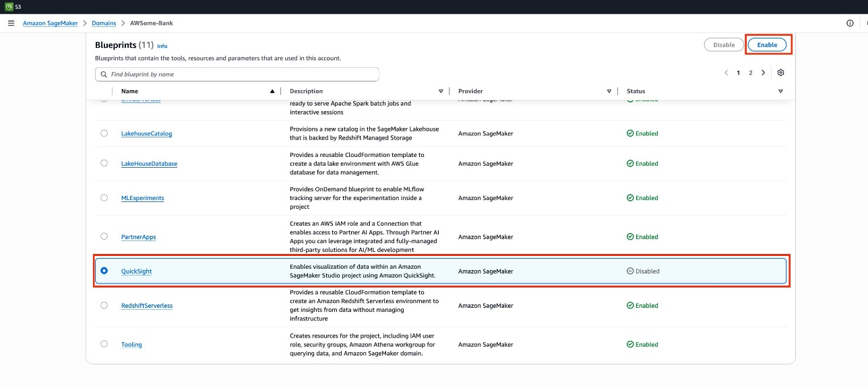Open the RedshiftServerless blueprint link

point(147,306)
